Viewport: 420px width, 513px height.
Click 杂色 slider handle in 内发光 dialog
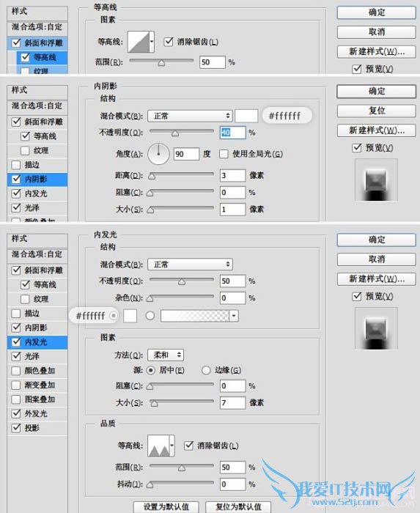point(150,299)
